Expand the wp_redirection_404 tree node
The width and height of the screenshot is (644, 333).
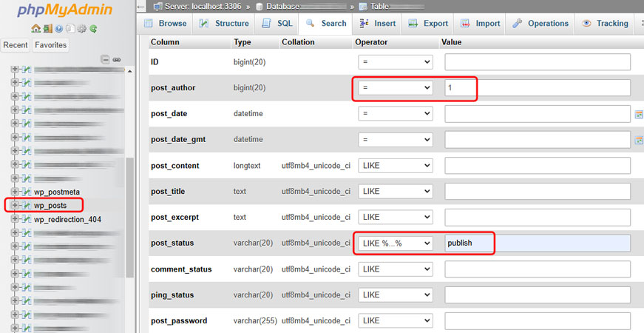click(x=15, y=219)
